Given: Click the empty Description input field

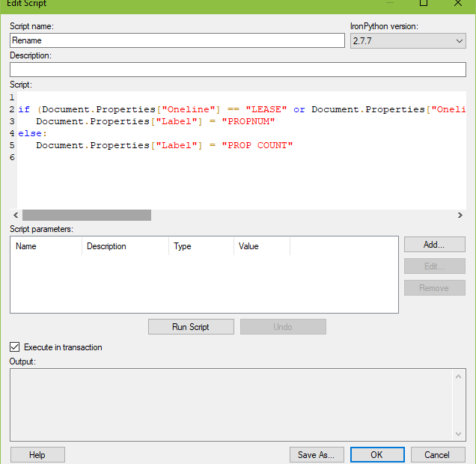Looking at the screenshot, I should (238, 70).
